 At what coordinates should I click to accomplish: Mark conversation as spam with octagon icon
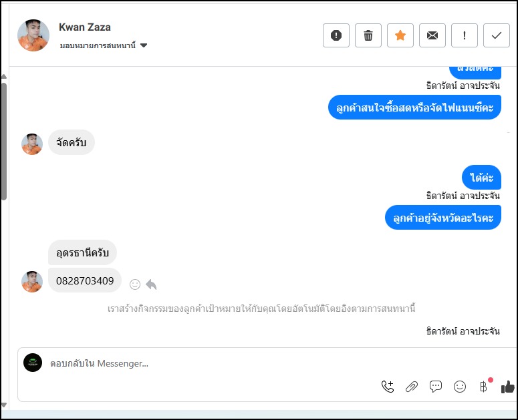336,35
